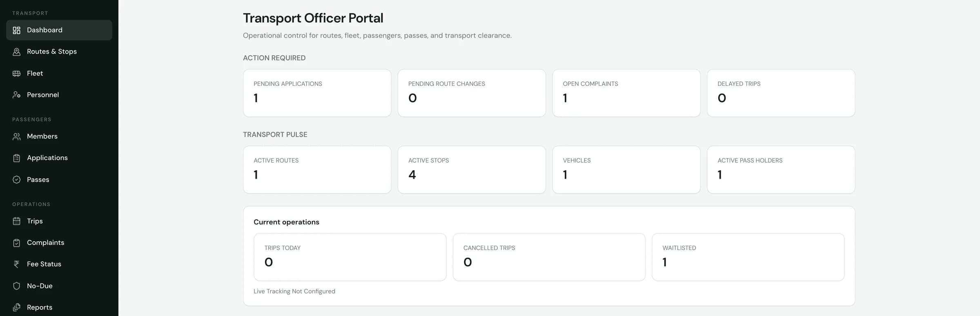The width and height of the screenshot is (980, 316).
Task: Click the "TRANSPORT PULSE" section label
Action: tap(275, 134)
